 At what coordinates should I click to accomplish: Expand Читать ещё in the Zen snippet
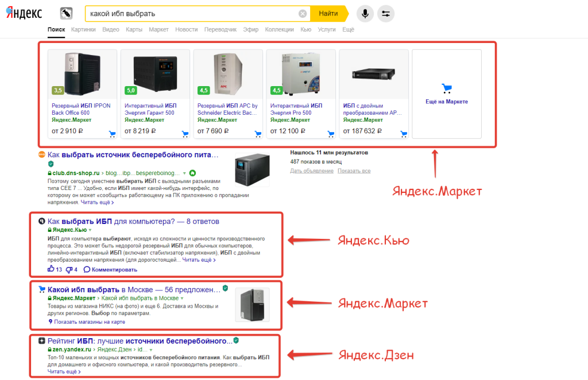tap(64, 371)
